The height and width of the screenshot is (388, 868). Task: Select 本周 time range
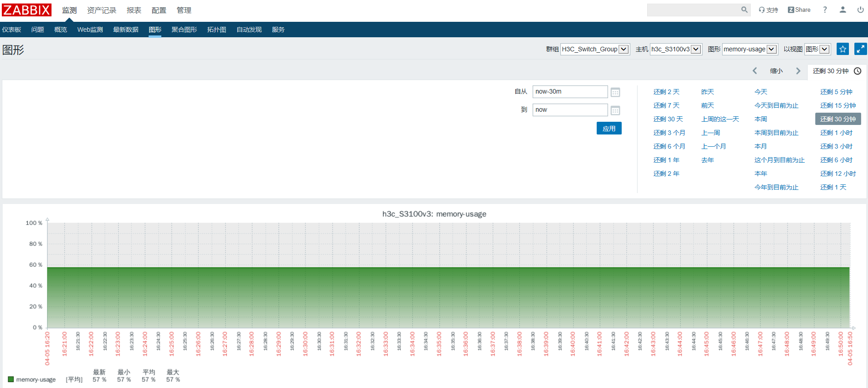tap(761, 119)
